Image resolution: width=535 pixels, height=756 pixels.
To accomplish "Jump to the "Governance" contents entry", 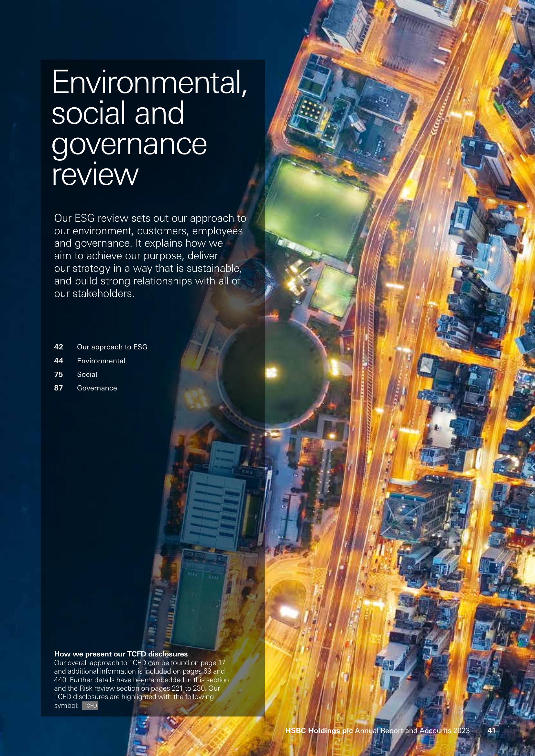I will pyautogui.click(x=97, y=388).
